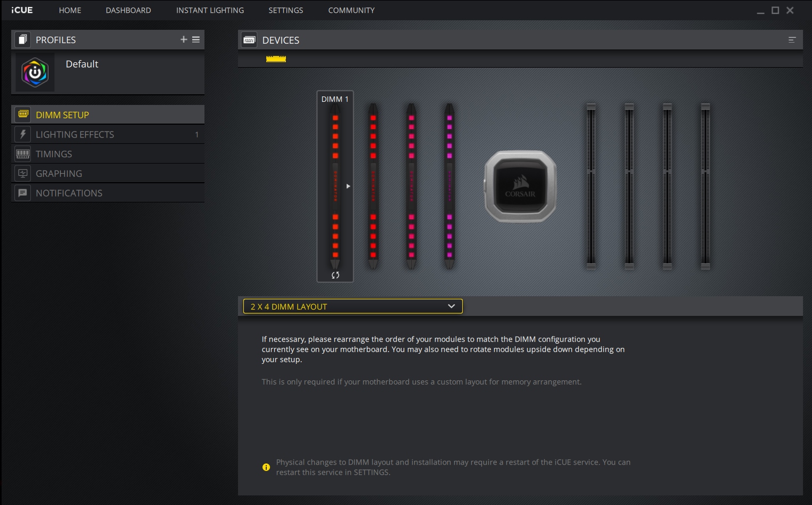
Task: Click the arrow to move DIMM 1 right
Action: [x=348, y=186]
